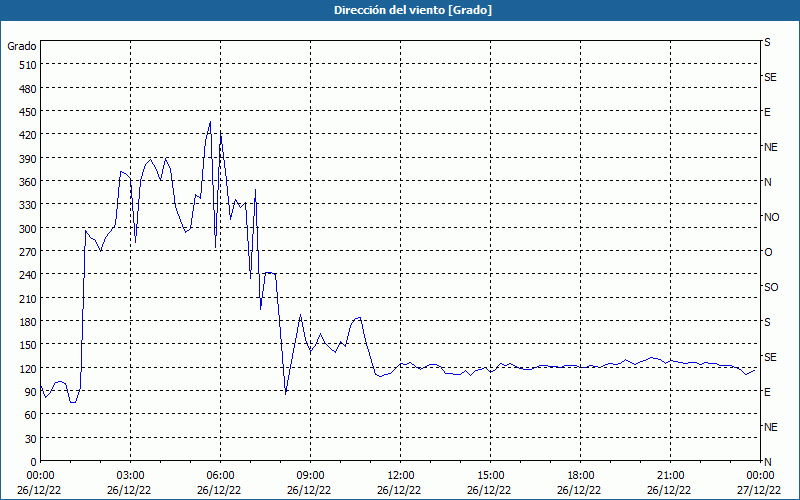Click the 'SE' compass label beside 480 gridline
Viewport: 800px width, 500px height.
point(770,77)
